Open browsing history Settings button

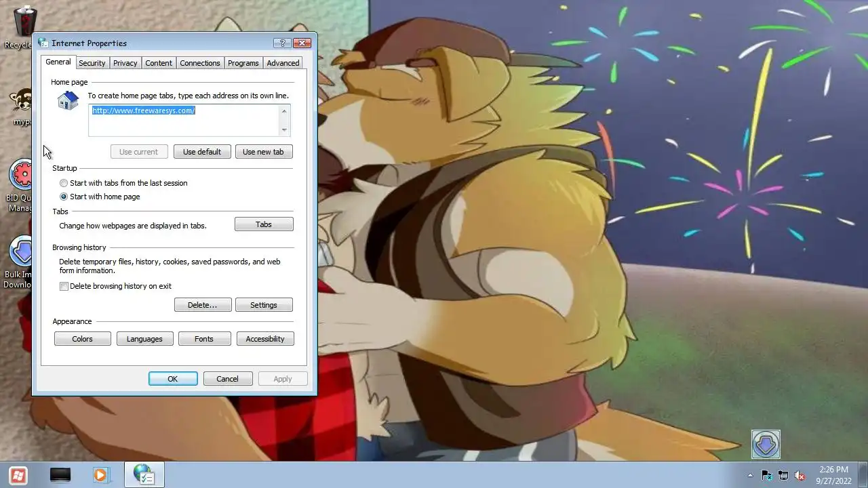[x=264, y=305]
